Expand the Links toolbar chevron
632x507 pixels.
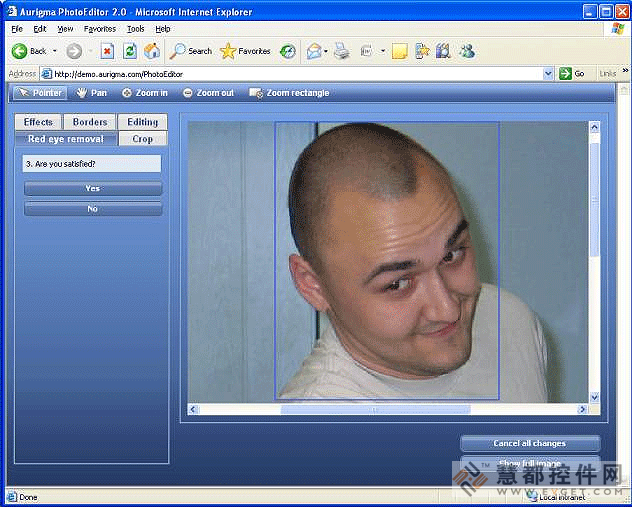[625, 71]
